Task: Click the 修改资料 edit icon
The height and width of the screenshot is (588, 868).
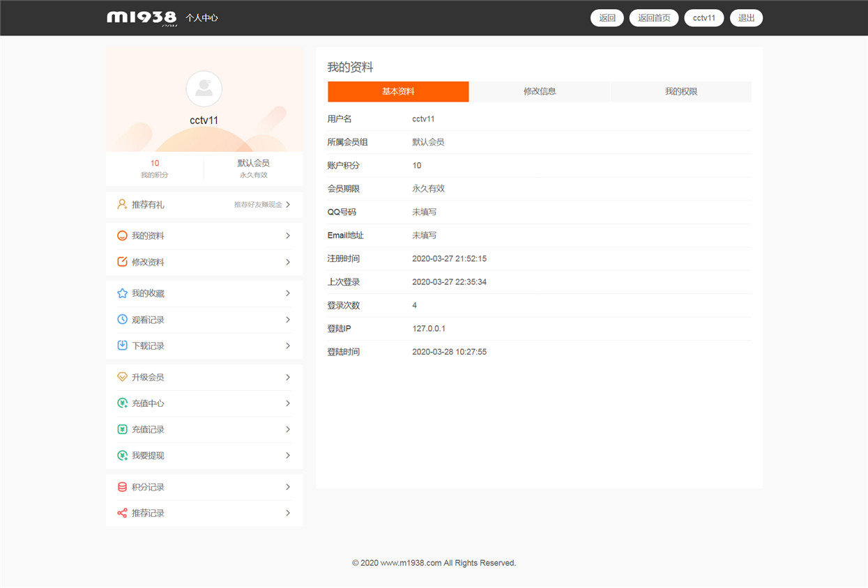Action: 122,262
